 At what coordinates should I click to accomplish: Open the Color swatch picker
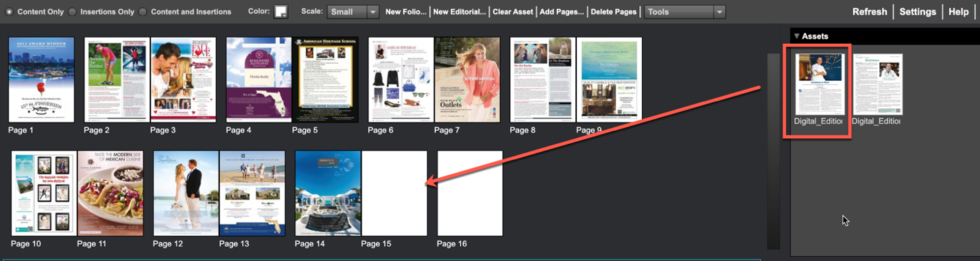(x=281, y=12)
